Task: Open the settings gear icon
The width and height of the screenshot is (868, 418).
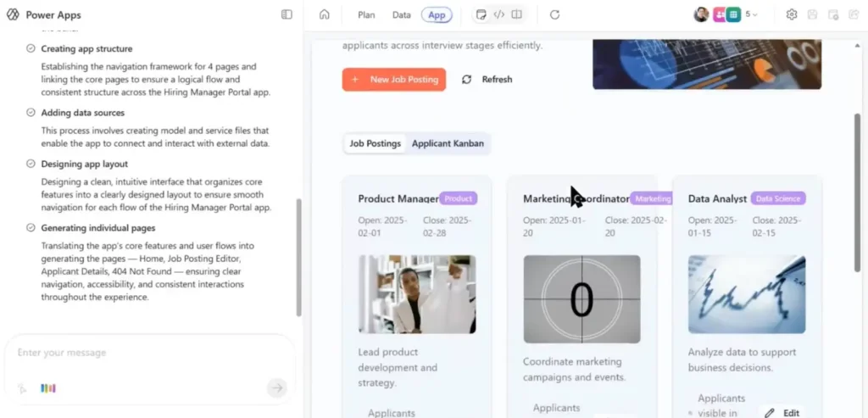Action: (x=792, y=14)
